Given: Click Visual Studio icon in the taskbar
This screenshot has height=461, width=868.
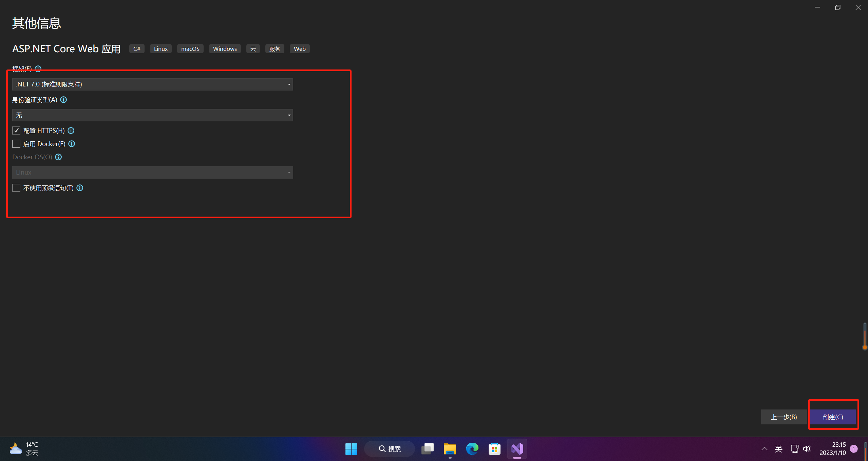Looking at the screenshot, I should pos(517,449).
